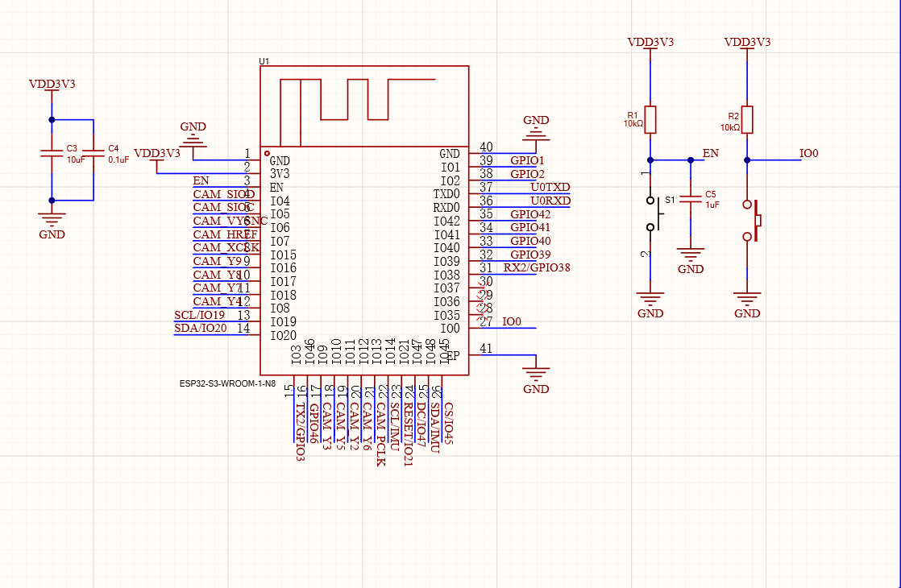This screenshot has width=901, height=588.
Task: Select the RESET/IO21 vertical net label
Action: (x=408, y=435)
